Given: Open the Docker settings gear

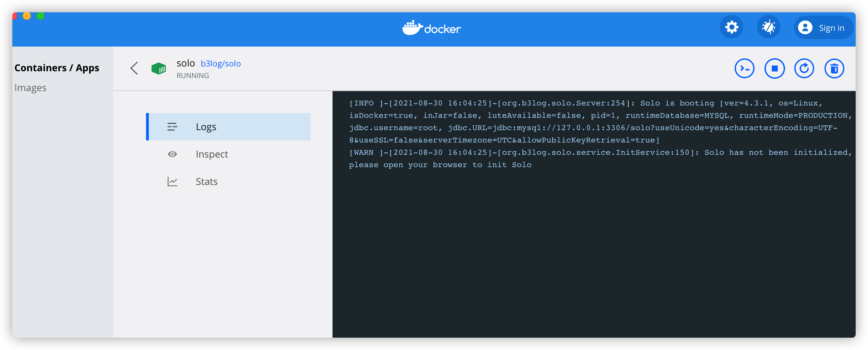Looking at the screenshot, I should [731, 27].
